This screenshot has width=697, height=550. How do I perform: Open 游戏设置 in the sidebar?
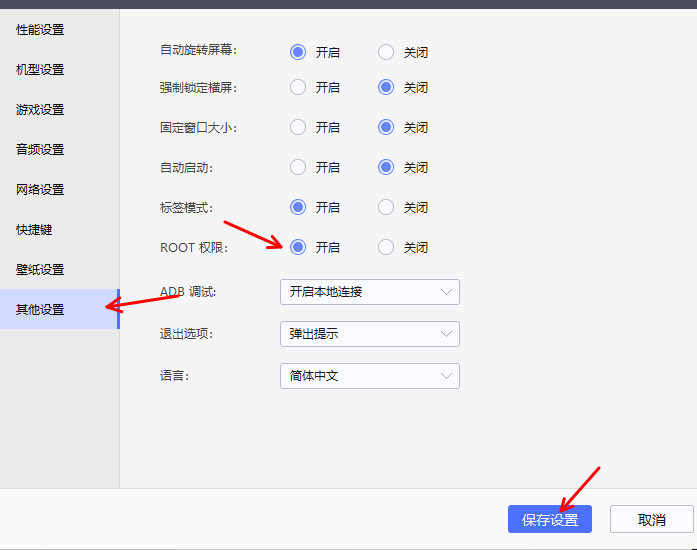click(40, 110)
